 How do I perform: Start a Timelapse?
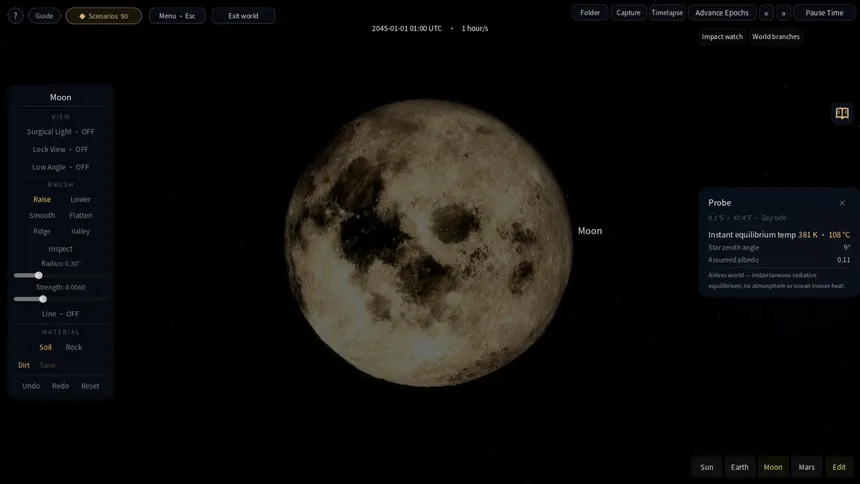tap(667, 13)
